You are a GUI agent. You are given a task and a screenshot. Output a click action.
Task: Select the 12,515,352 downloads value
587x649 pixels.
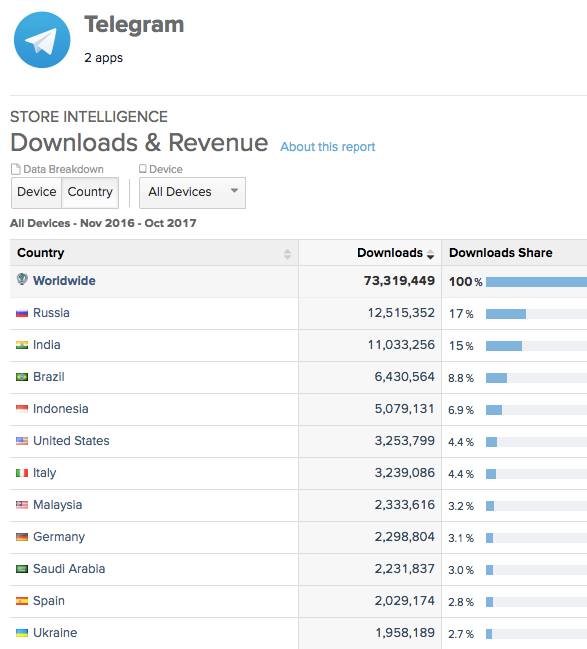[x=401, y=313]
